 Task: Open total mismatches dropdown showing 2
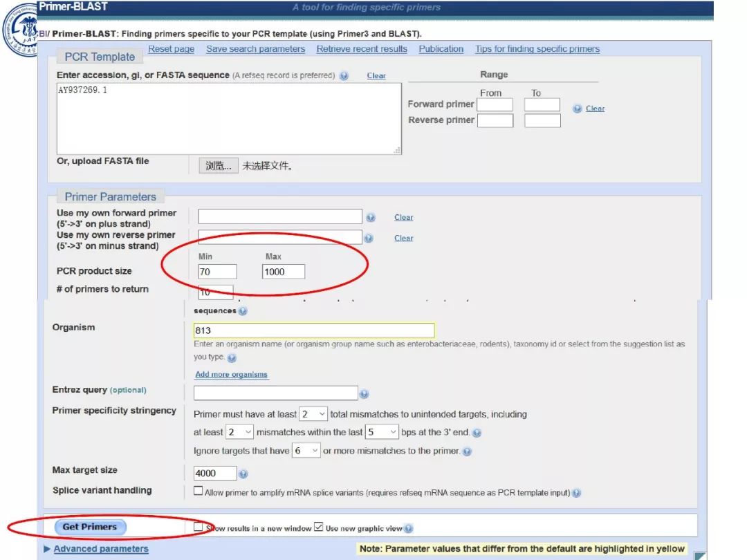[x=313, y=414]
